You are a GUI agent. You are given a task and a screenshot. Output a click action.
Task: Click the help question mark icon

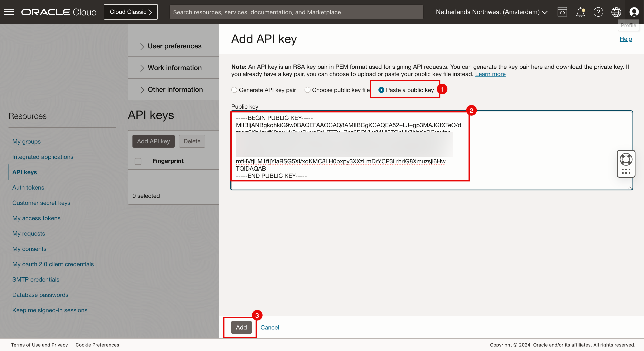coord(598,12)
